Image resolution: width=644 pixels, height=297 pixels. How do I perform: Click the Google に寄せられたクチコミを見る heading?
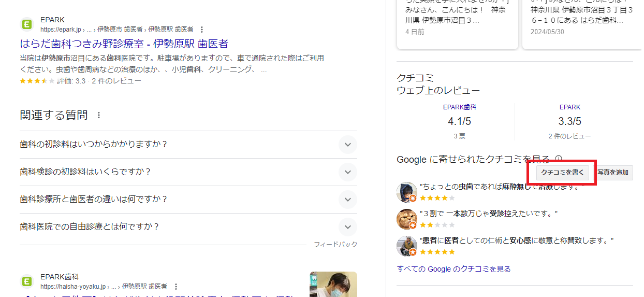point(473,159)
